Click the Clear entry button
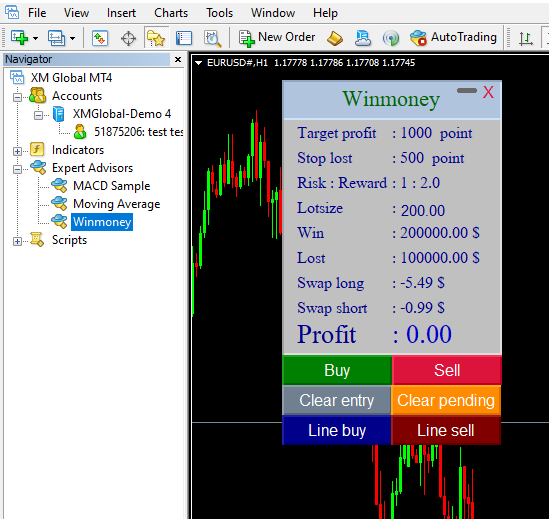Screen dimensions: 549x519 [x=336, y=400]
